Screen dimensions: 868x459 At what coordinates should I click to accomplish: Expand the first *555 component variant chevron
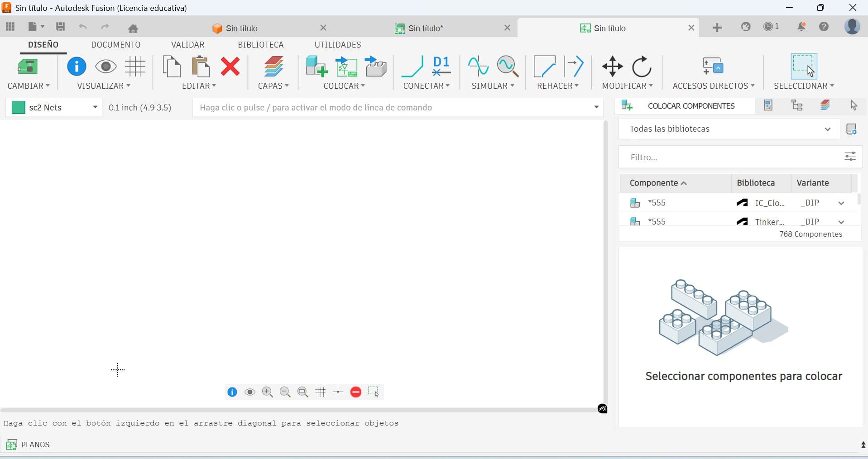(x=842, y=203)
